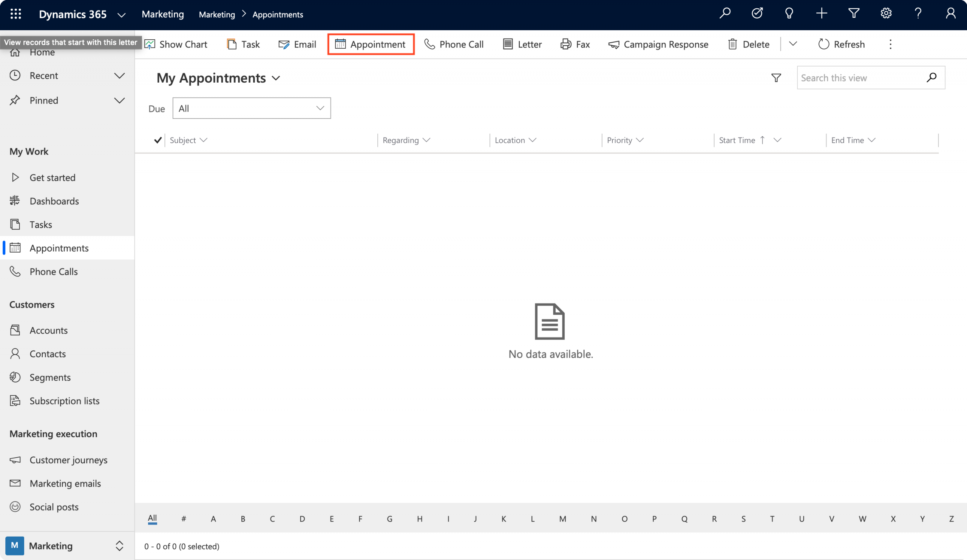Open the task flow checkmark icon

click(x=757, y=14)
